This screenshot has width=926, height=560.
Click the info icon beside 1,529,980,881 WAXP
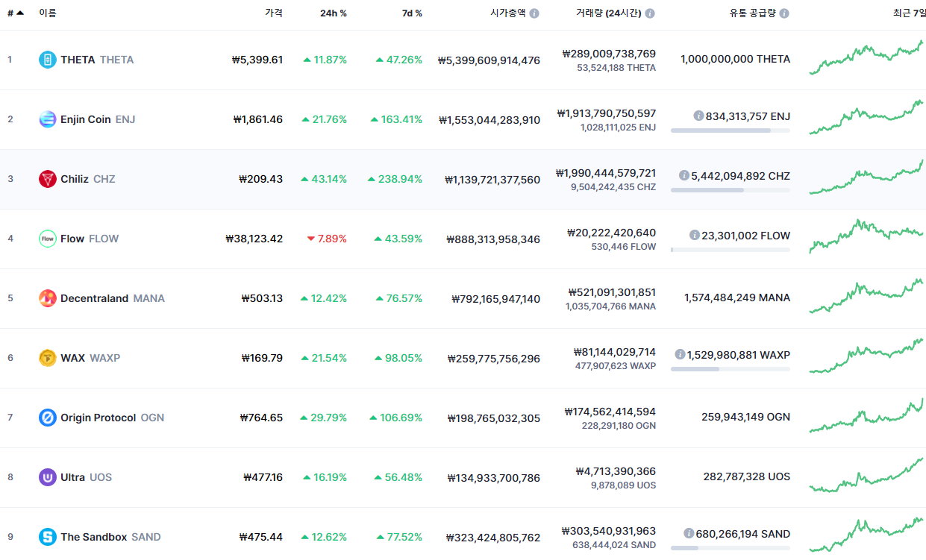[x=680, y=354]
